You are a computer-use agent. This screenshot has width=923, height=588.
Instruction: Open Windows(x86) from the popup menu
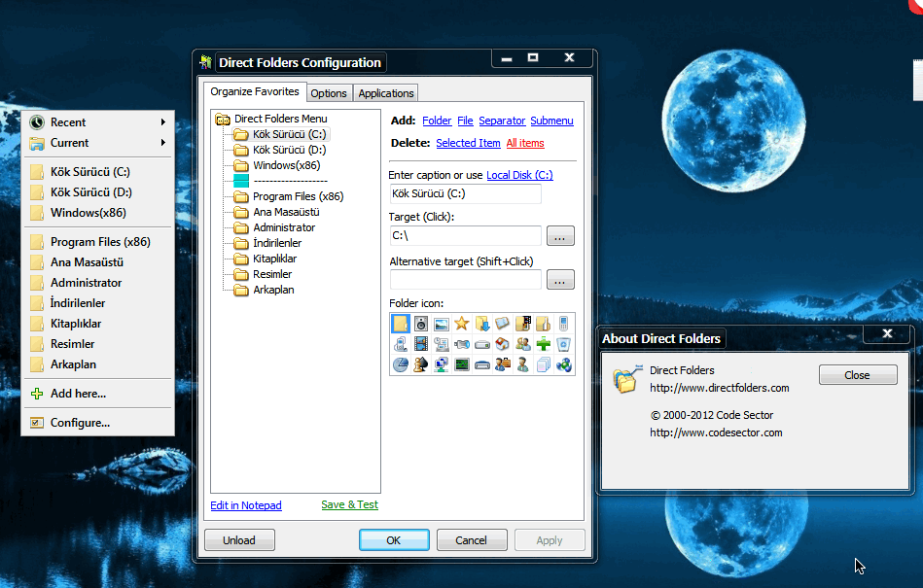point(97,212)
